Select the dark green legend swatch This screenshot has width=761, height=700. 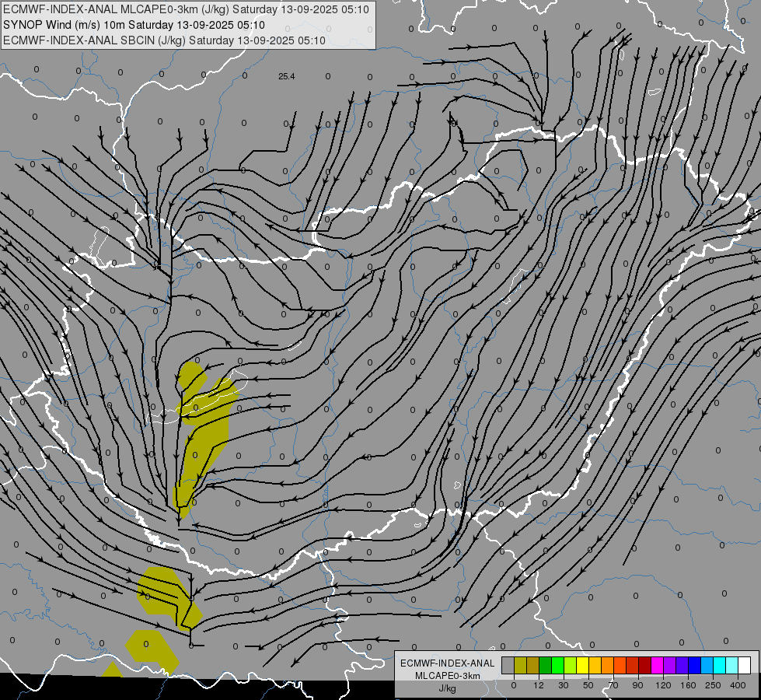(546, 665)
